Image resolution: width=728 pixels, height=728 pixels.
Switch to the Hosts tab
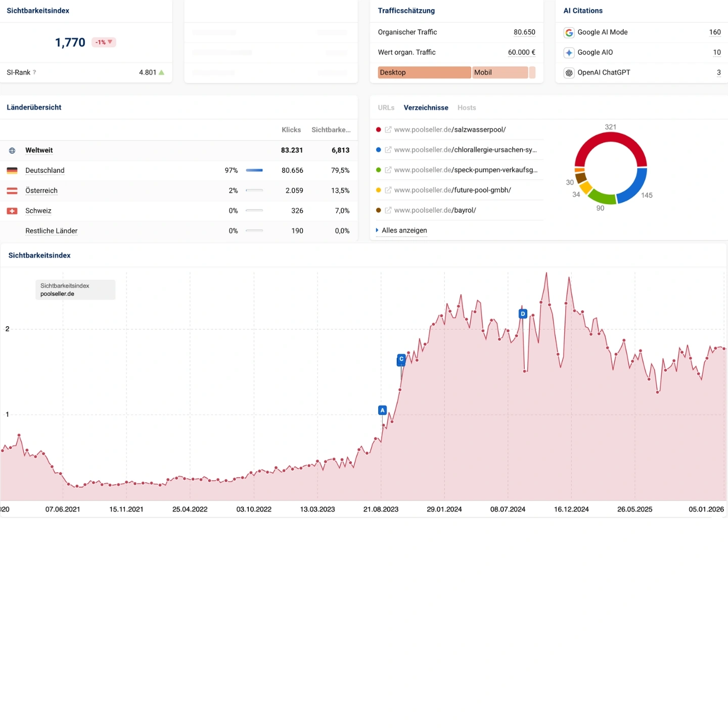[x=466, y=108]
